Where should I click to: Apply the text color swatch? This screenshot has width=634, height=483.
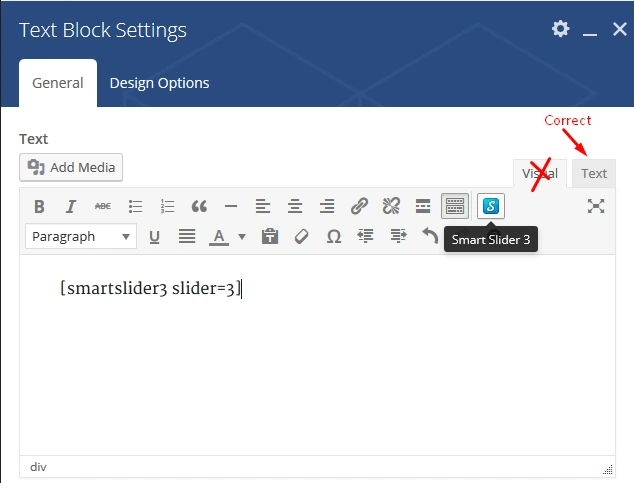219,236
